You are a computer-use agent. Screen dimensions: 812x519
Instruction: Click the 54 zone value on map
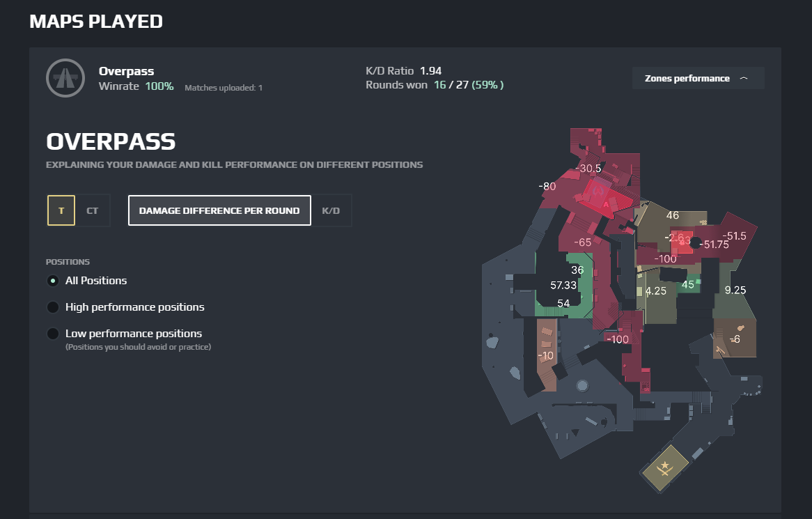click(563, 304)
